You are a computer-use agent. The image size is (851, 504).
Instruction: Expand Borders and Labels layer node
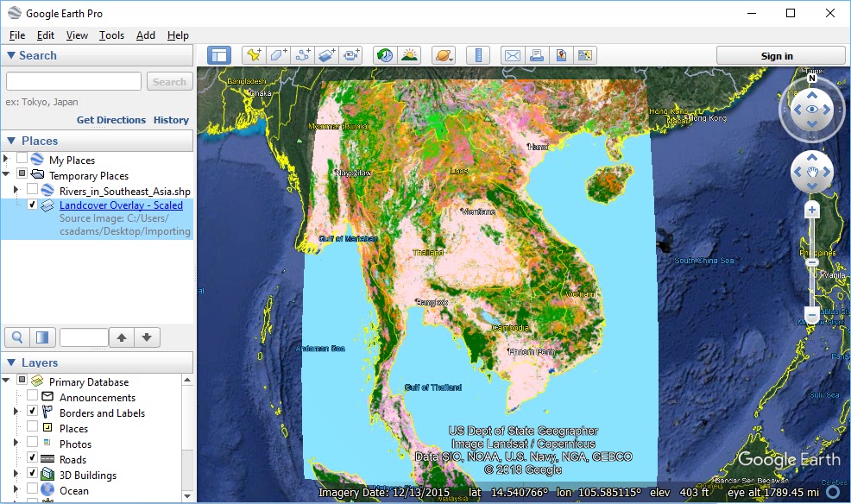click(16, 412)
